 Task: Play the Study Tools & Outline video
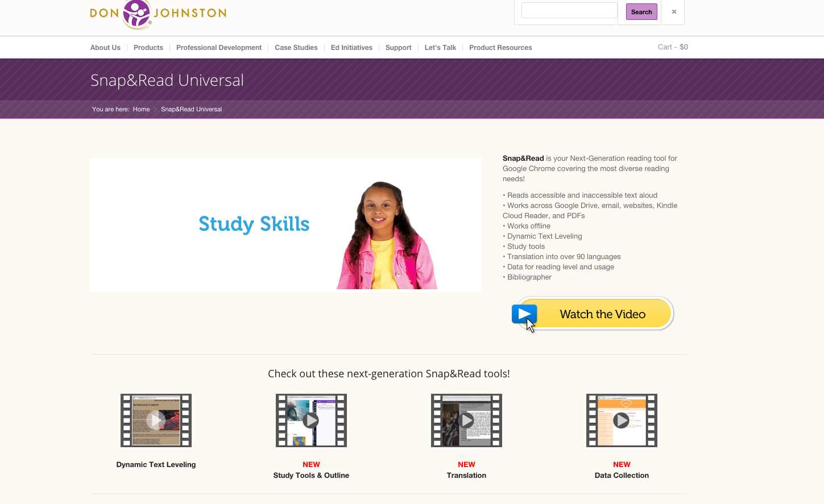[x=311, y=420]
